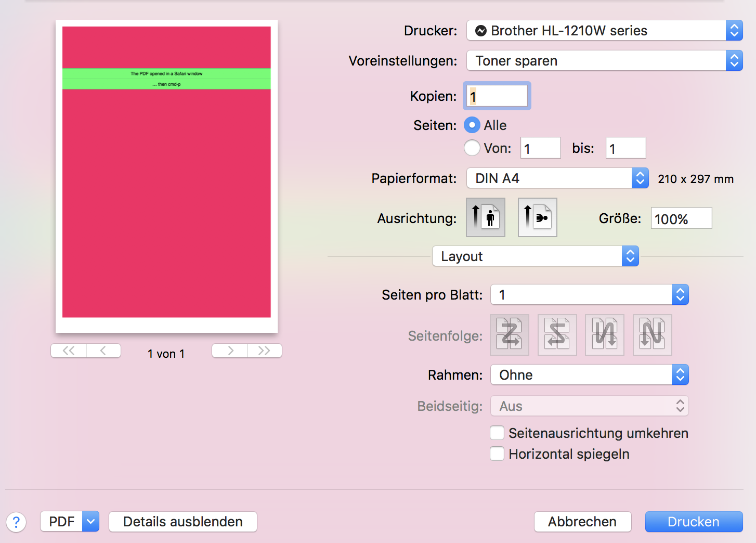756x543 pixels.
Task: Select the Alle pages radio button
Action: point(472,125)
